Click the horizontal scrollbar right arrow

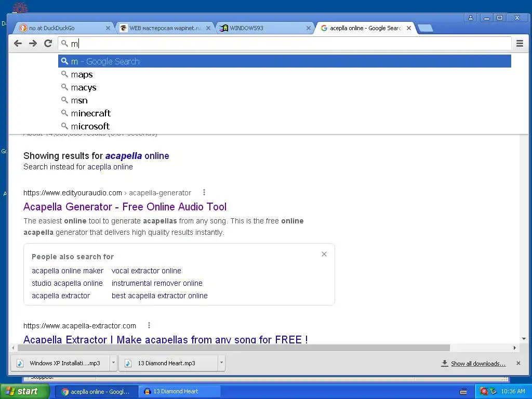(515, 348)
